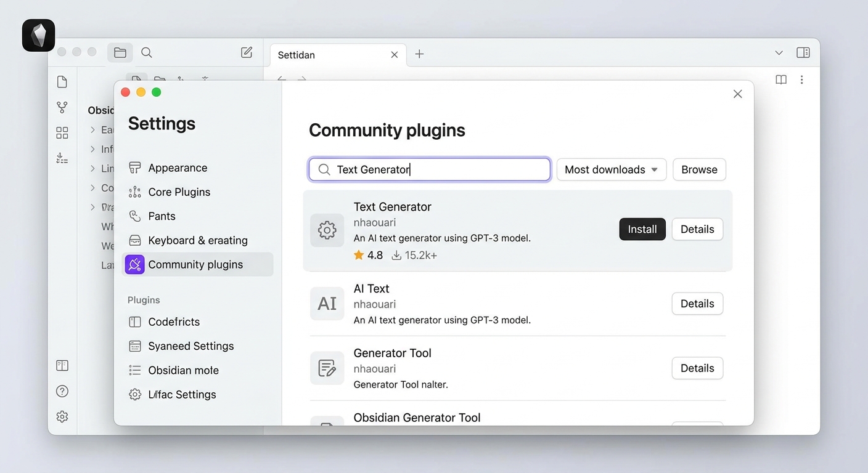Switch to reading view with the top-right book icon
The image size is (868, 473).
[781, 79]
